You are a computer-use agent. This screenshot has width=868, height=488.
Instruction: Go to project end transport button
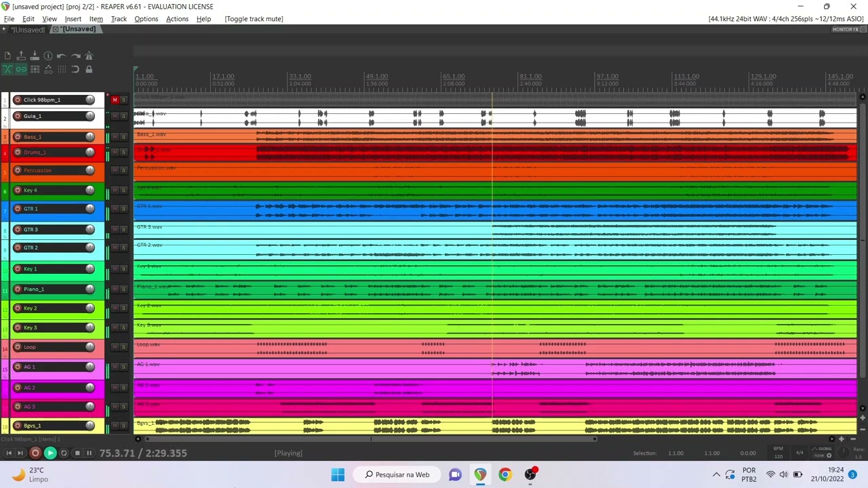20,453
